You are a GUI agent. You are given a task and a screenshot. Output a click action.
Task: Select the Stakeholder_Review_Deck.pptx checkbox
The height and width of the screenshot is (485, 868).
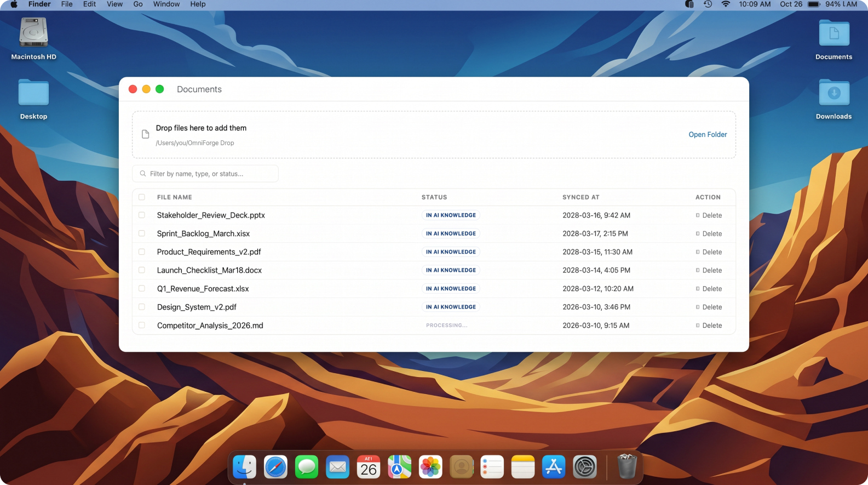click(142, 215)
